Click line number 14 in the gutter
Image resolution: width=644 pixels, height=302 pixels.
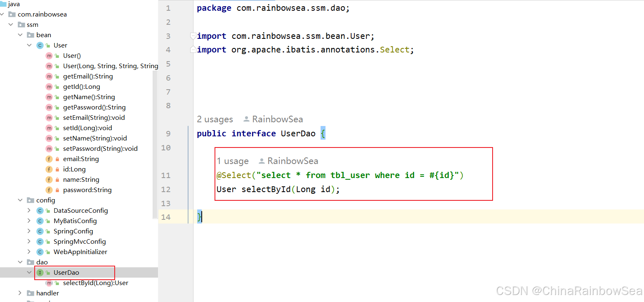(x=166, y=217)
